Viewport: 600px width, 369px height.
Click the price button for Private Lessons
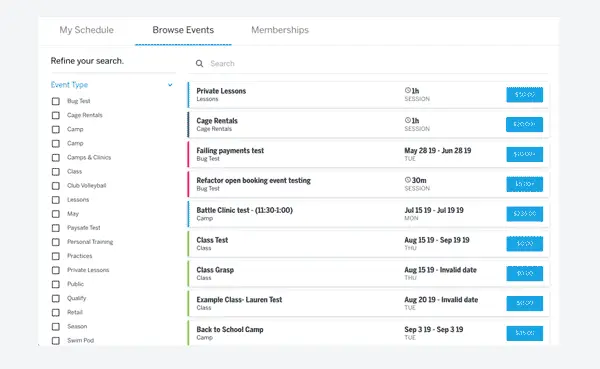click(x=525, y=95)
